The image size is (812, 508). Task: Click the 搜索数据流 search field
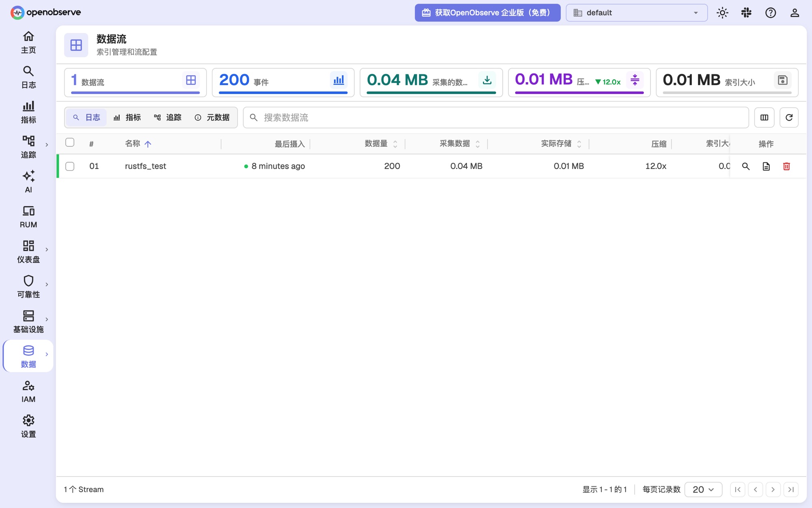point(496,117)
